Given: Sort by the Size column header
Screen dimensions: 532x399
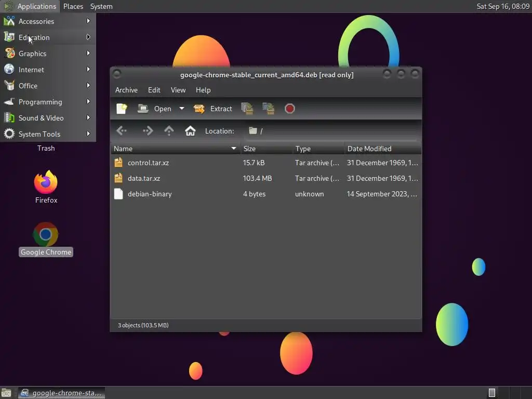Looking at the screenshot, I should point(267,149).
